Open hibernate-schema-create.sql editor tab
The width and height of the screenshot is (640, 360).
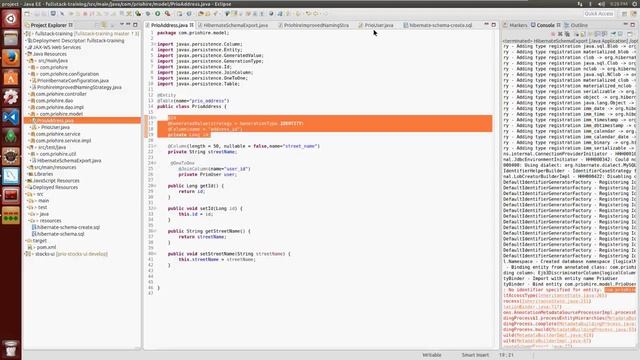click(438, 25)
